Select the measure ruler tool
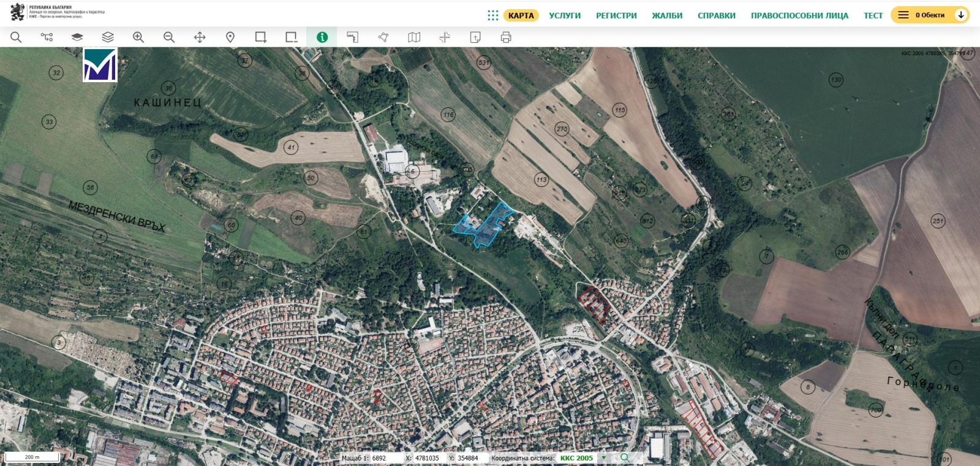The height and width of the screenshot is (466, 980). (x=352, y=37)
